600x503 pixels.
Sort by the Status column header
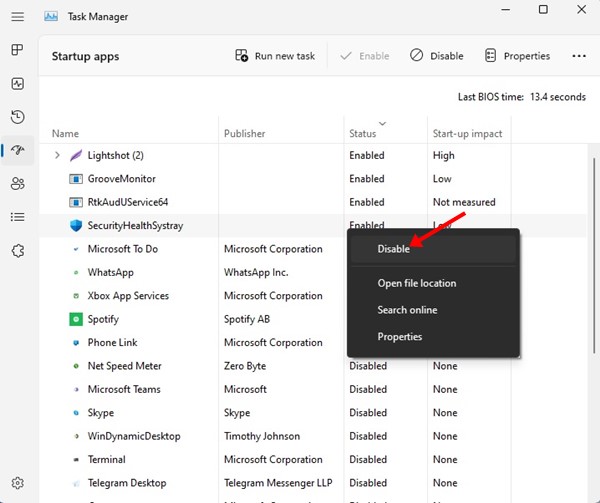(x=363, y=133)
